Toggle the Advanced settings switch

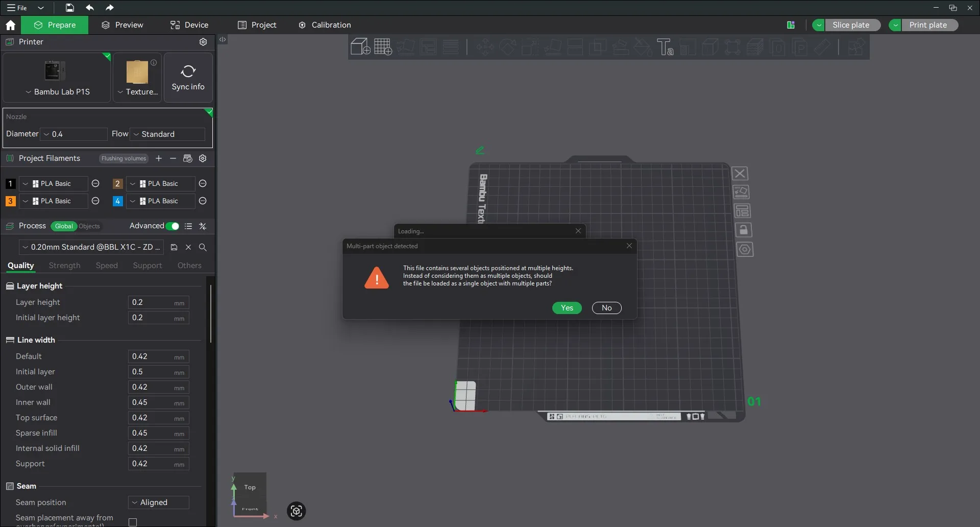pos(173,226)
